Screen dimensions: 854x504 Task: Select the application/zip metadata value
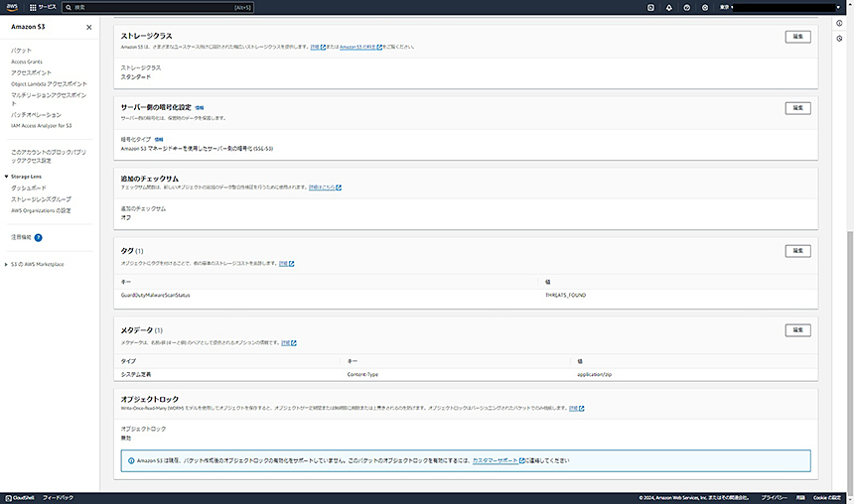594,374
